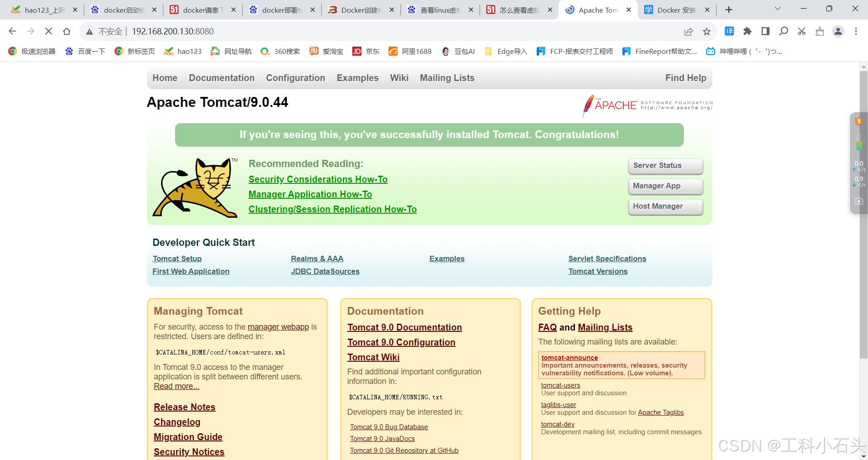Open the Edge导入 bookmark folder
The image size is (868, 460).
coord(506,51)
